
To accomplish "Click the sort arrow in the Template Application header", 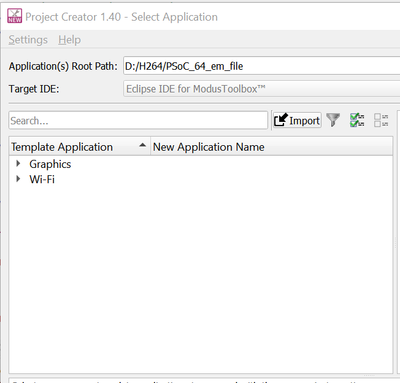I will tap(143, 145).
